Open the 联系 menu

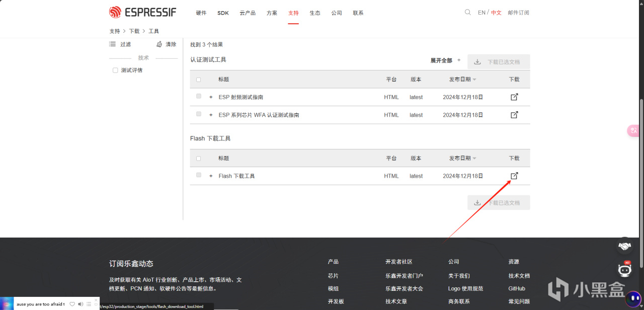[x=358, y=13]
